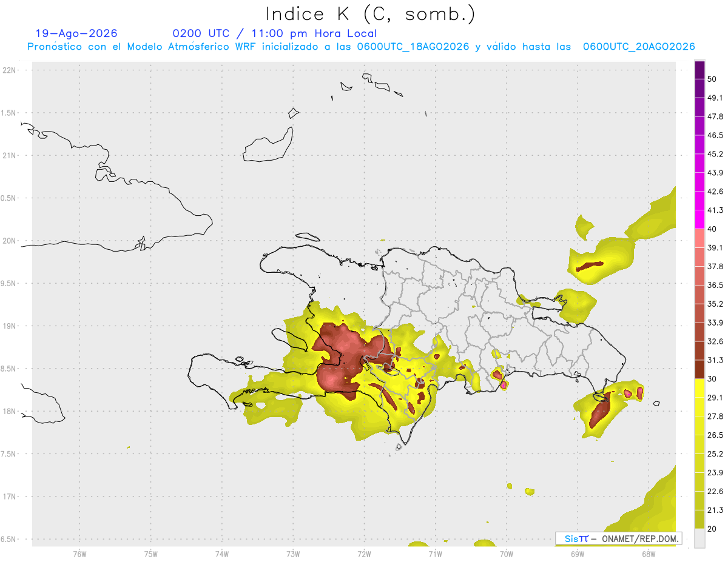The height and width of the screenshot is (562, 728).
Task: Click the longitude label "72W"
Action: 364,555
